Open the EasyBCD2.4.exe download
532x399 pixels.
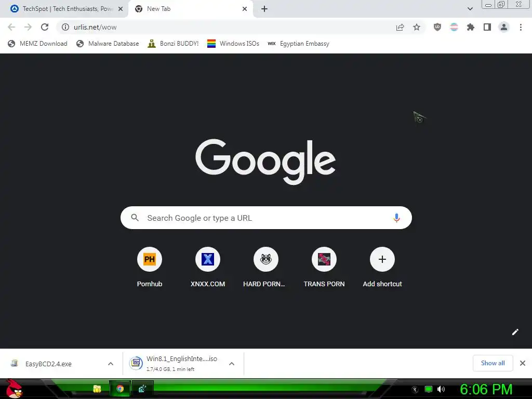coord(48,364)
